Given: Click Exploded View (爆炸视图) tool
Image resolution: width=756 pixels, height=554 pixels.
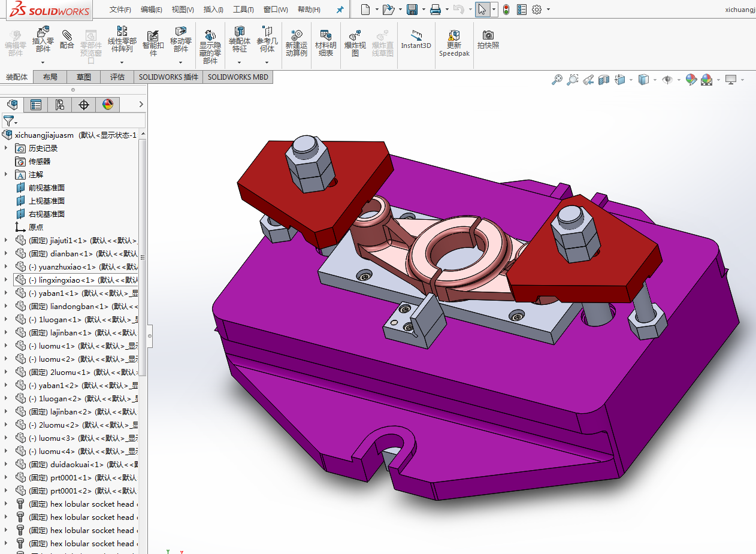Looking at the screenshot, I should point(355,36).
